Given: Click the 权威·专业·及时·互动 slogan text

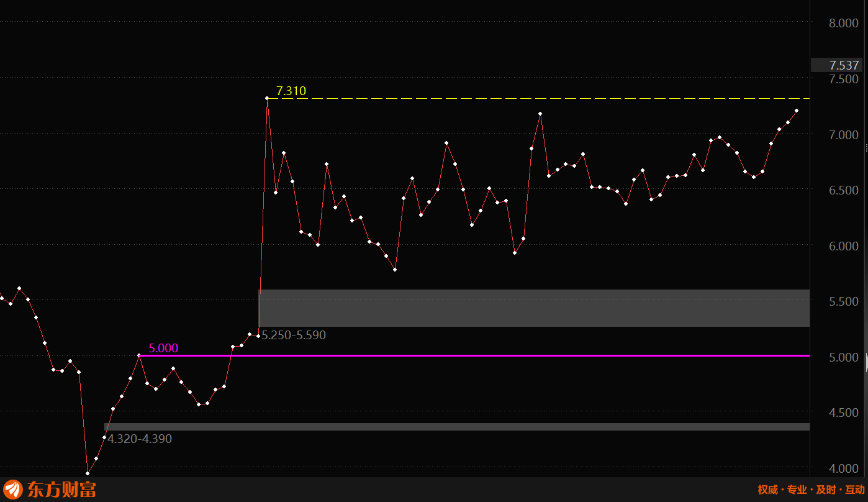Looking at the screenshot, I should 811,490.
